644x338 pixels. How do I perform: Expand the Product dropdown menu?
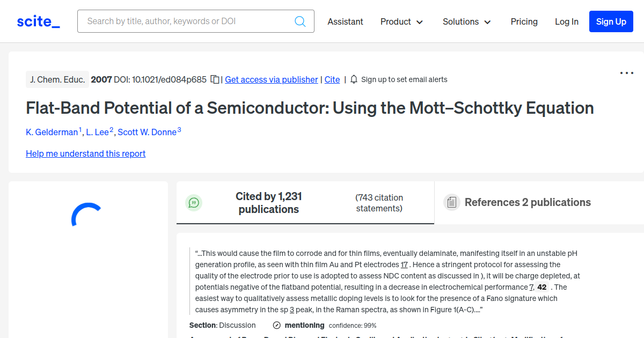coord(401,21)
